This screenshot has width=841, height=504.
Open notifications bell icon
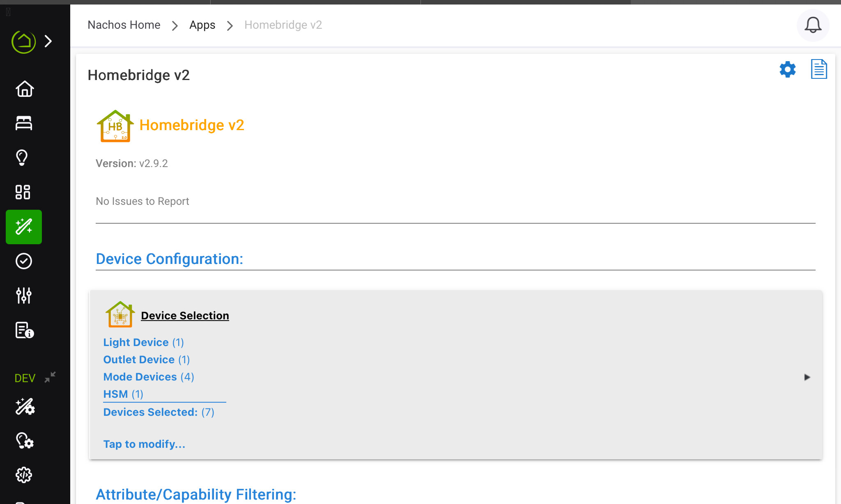pyautogui.click(x=813, y=25)
